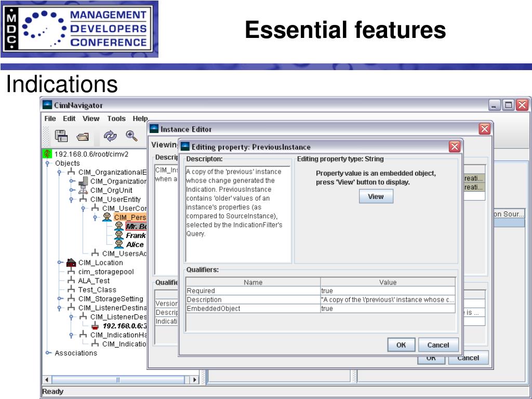
Task: Click the CIM_Organization building icon
Action: point(83,181)
